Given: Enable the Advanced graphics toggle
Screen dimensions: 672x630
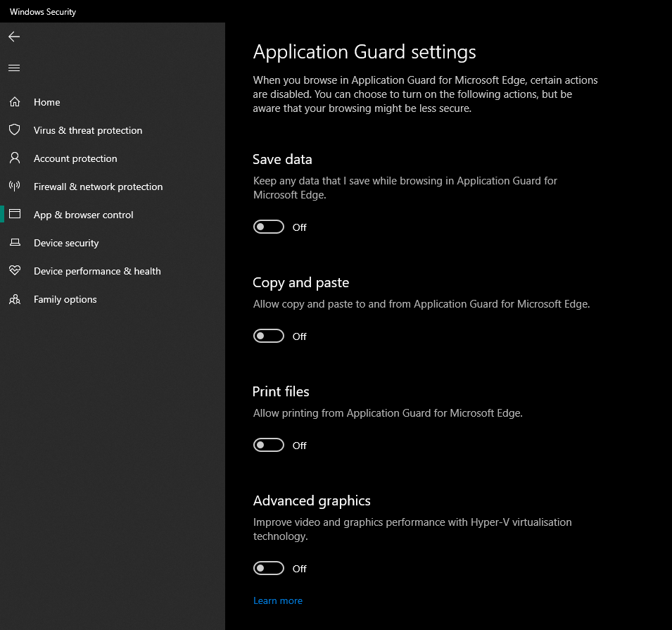Looking at the screenshot, I should (x=268, y=568).
